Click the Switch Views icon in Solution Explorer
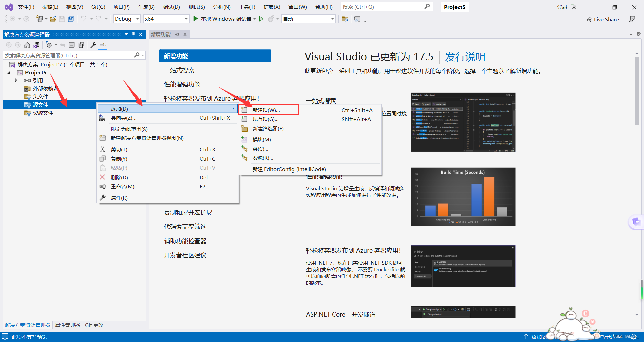This screenshot has width=644, height=342. coord(36,45)
